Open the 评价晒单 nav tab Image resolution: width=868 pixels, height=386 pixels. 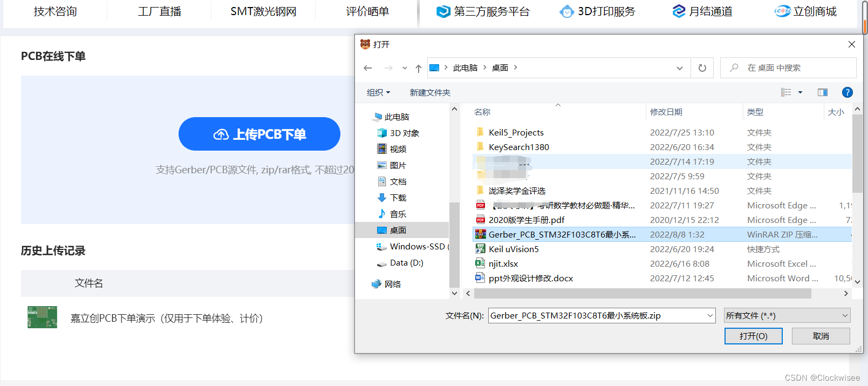(x=367, y=11)
